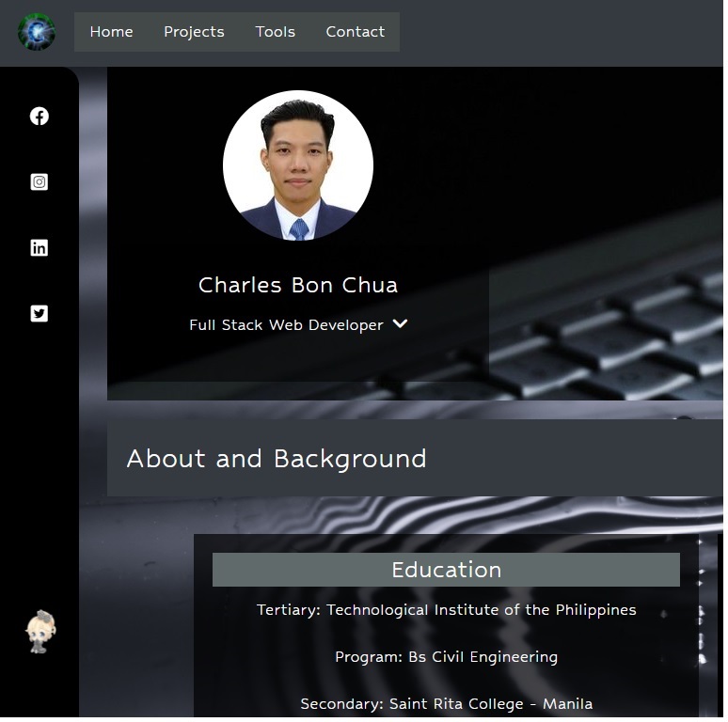Select the Tertiary Technological Institute line
Screen dimensions: 728x722
pyautogui.click(x=446, y=610)
